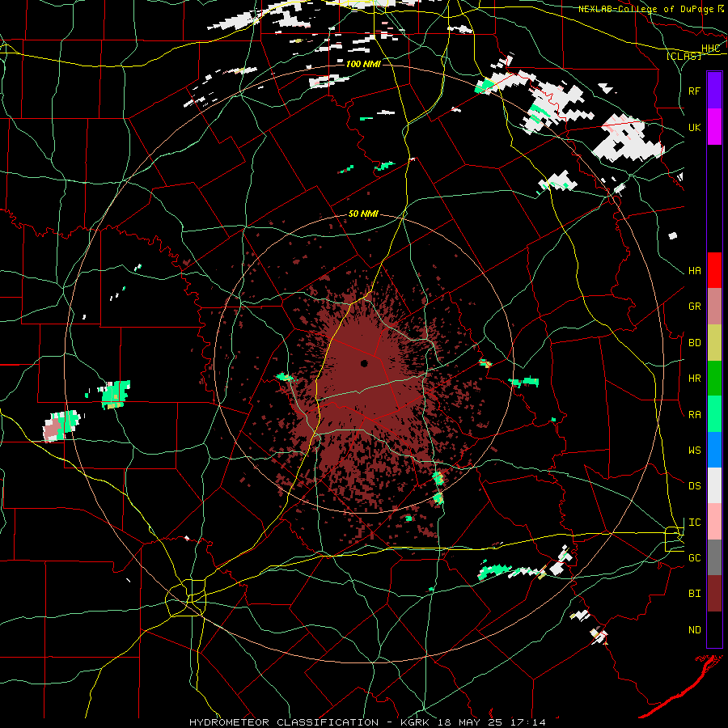Click the GC legend label
The image size is (728, 728).
(x=694, y=558)
